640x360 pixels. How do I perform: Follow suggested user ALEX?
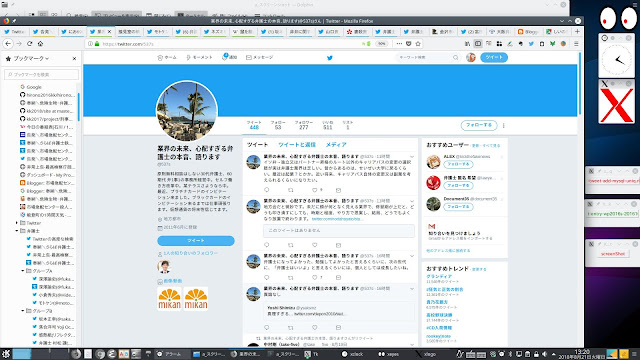click(458, 164)
